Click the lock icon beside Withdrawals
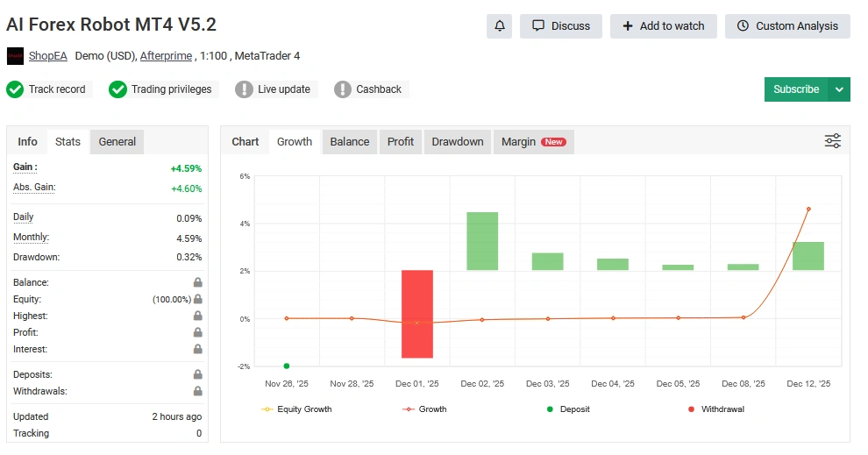868x455 pixels. click(198, 392)
